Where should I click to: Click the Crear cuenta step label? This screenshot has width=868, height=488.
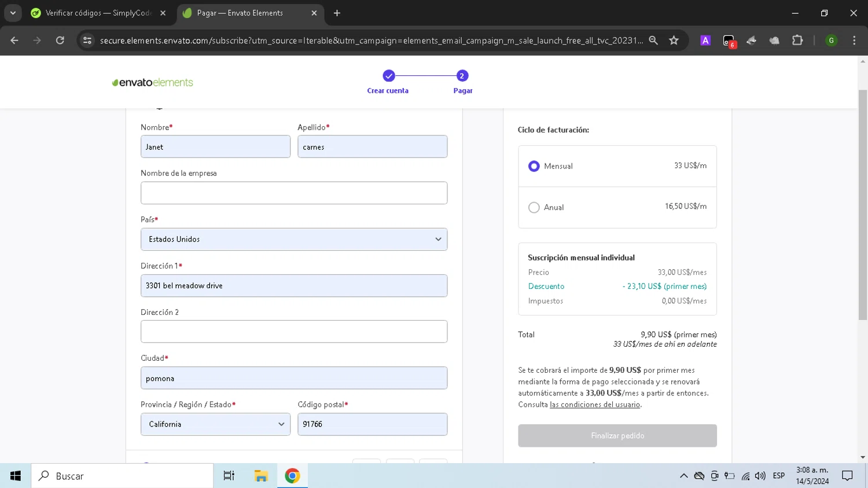click(388, 91)
